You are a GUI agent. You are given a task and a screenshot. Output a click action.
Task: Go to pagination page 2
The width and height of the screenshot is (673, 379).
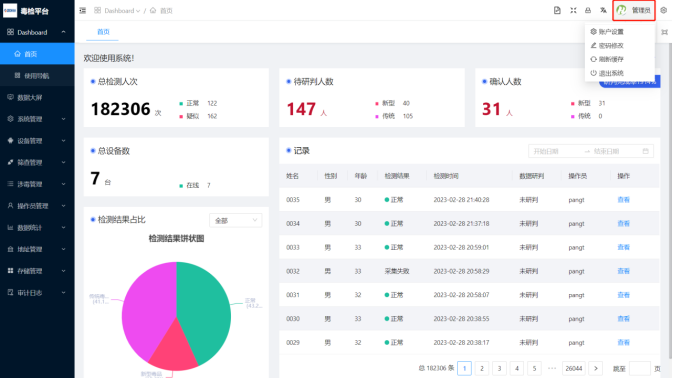click(x=482, y=368)
